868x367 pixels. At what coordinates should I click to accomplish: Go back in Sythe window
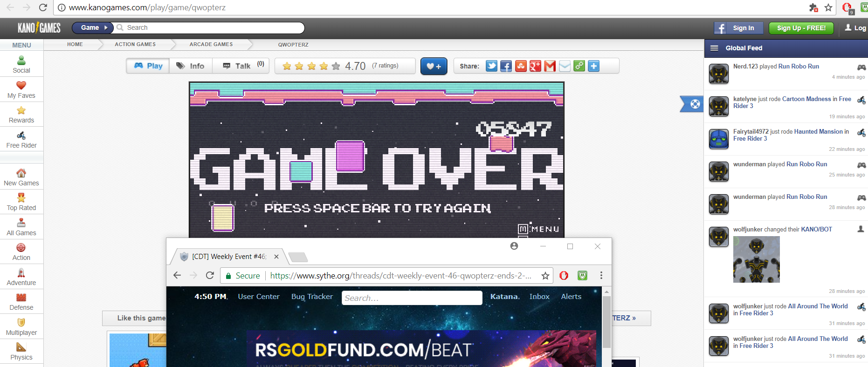(177, 275)
